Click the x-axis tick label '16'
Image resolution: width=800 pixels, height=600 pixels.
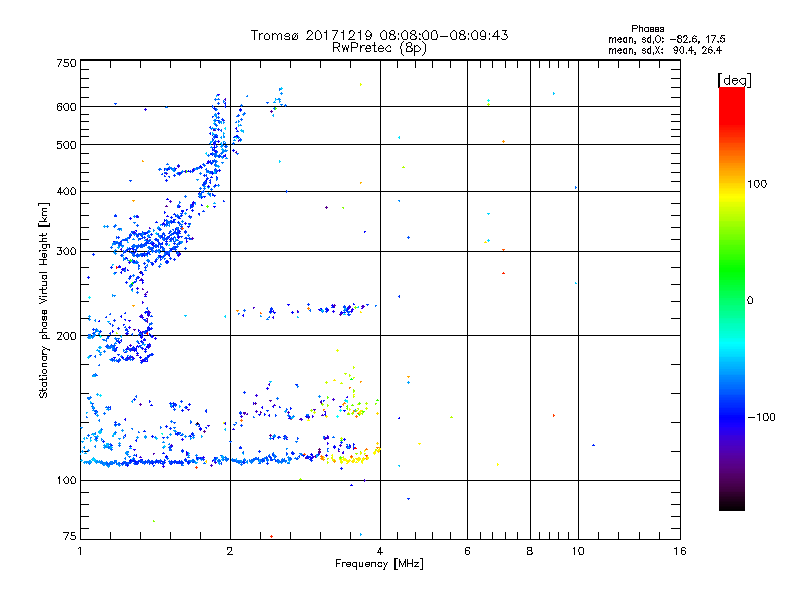pos(680,551)
